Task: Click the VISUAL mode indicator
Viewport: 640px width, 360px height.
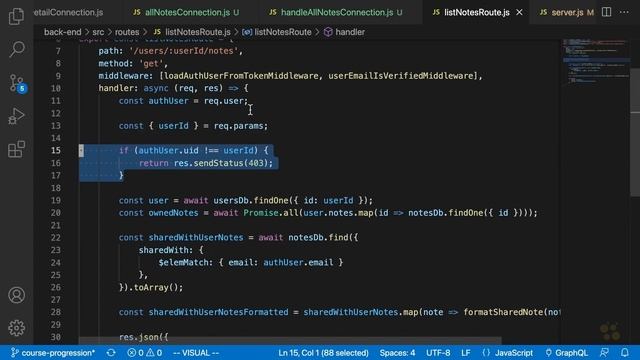Action: click(196, 353)
